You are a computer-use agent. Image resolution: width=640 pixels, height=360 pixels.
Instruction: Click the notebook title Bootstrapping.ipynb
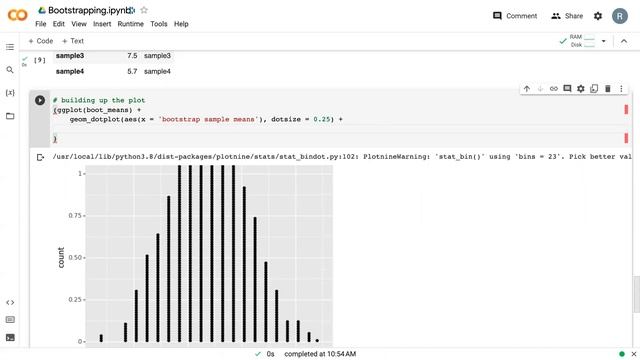coord(91,10)
